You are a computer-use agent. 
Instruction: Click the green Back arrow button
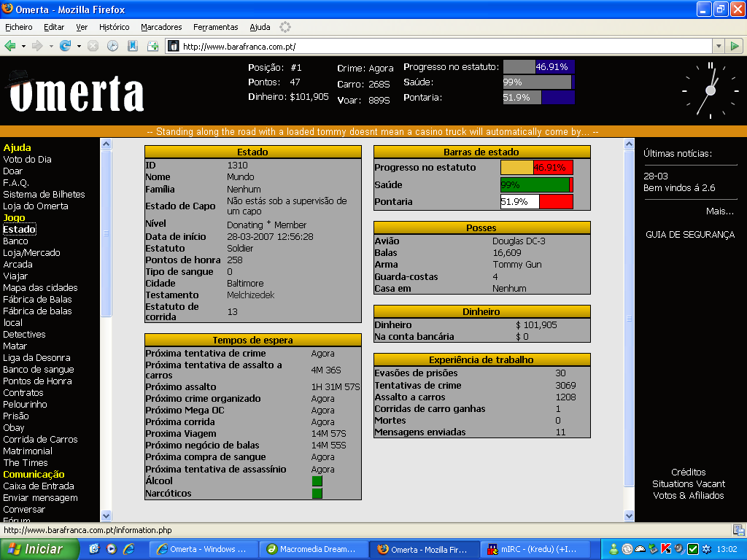10,46
